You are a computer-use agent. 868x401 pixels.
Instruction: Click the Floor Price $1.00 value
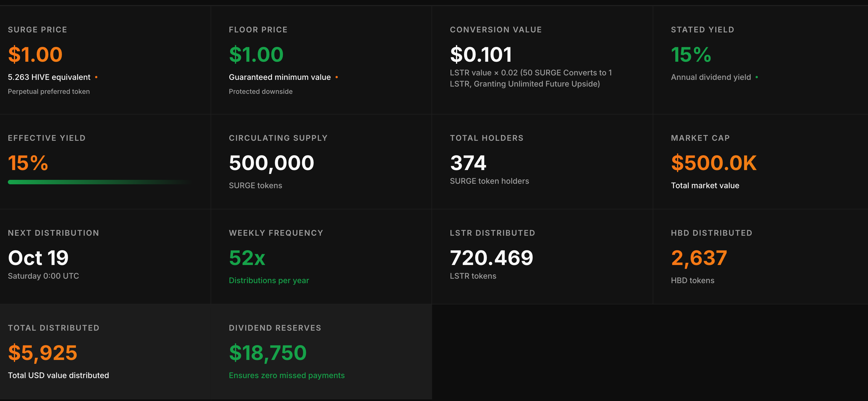pyautogui.click(x=256, y=55)
